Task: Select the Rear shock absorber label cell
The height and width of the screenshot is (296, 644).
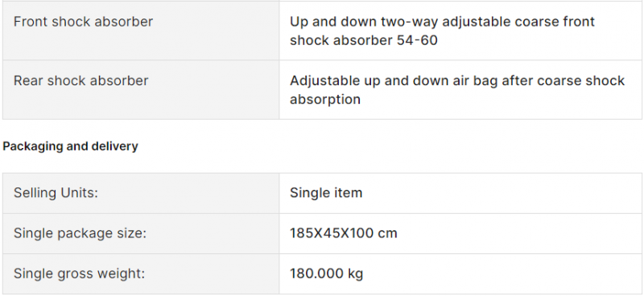Action: 141,90
